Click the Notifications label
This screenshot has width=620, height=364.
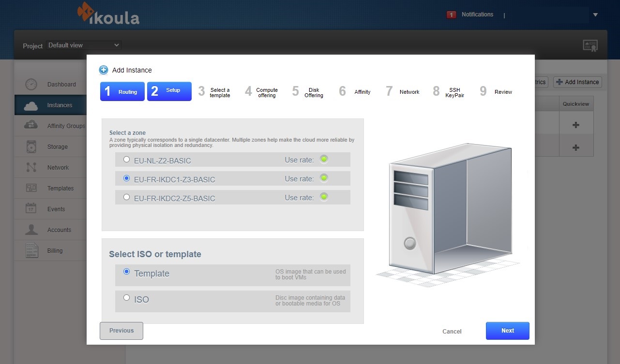477,15
